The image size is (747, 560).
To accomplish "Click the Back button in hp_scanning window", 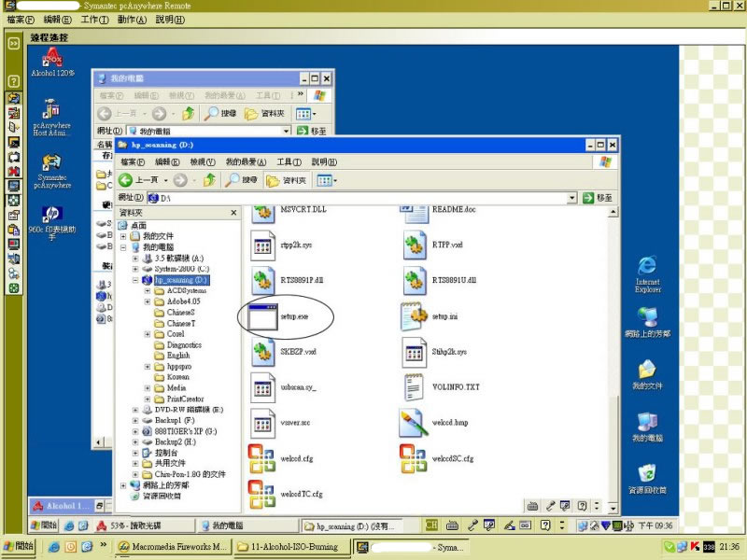I will [138, 180].
